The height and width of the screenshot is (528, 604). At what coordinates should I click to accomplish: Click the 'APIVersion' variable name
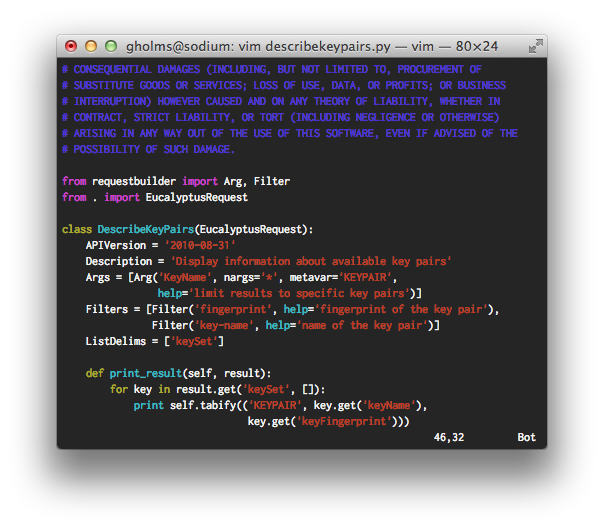coord(116,245)
